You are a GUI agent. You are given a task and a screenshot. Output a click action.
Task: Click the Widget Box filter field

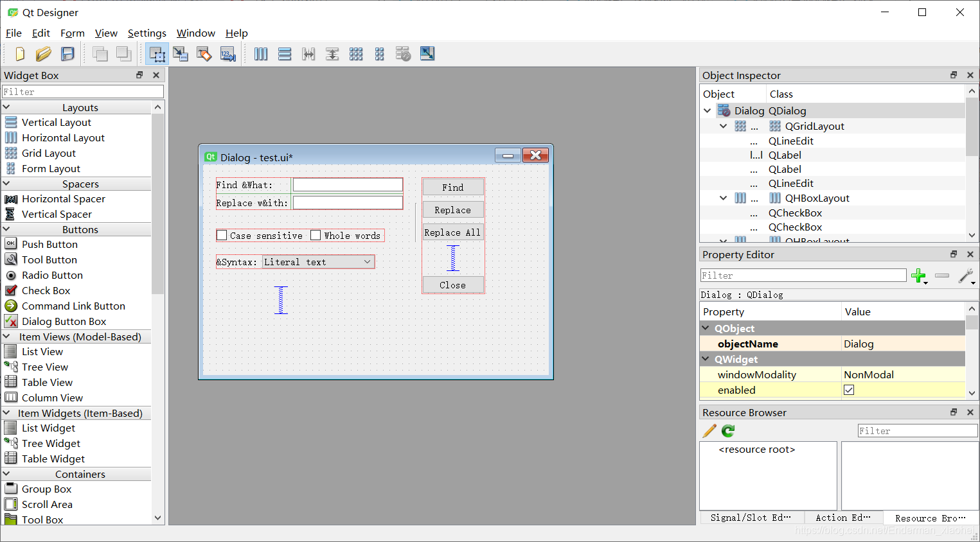[x=83, y=92]
